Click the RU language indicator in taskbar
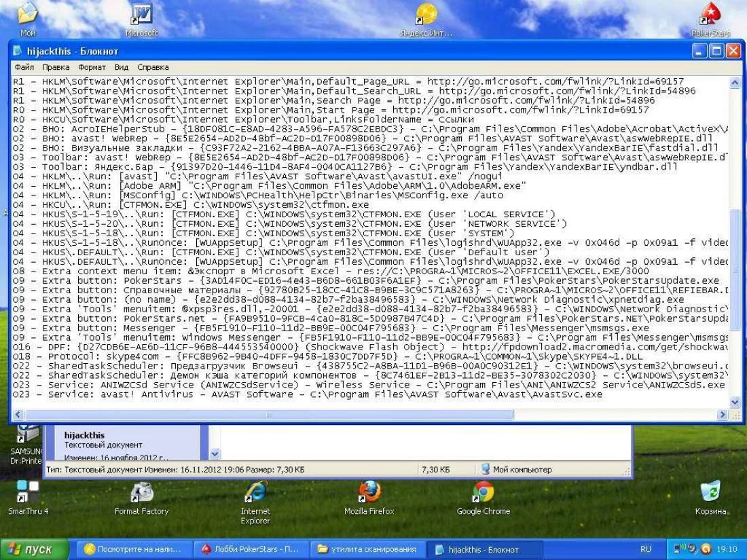The height and width of the screenshot is (560, 747). [646, 549]
